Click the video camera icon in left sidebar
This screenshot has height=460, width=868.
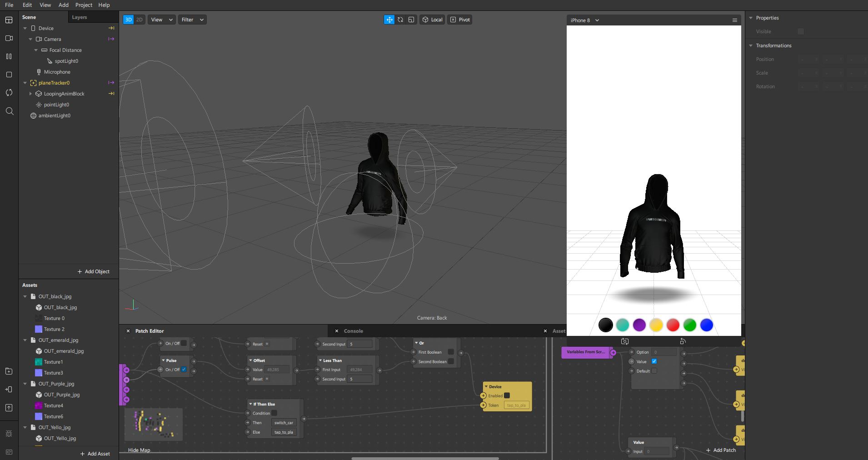(9, 38)
